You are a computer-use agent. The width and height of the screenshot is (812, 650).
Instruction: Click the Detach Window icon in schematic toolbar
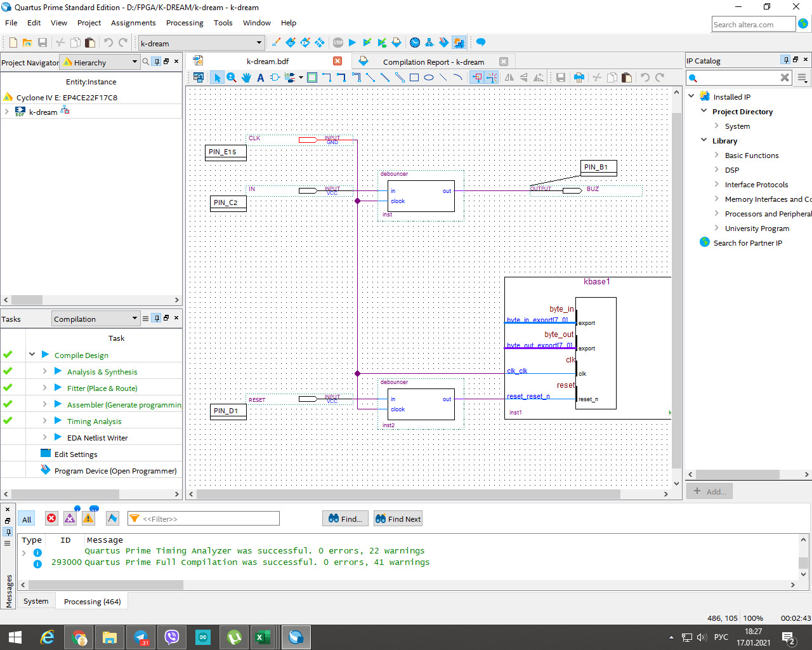[x=199, y=77]
